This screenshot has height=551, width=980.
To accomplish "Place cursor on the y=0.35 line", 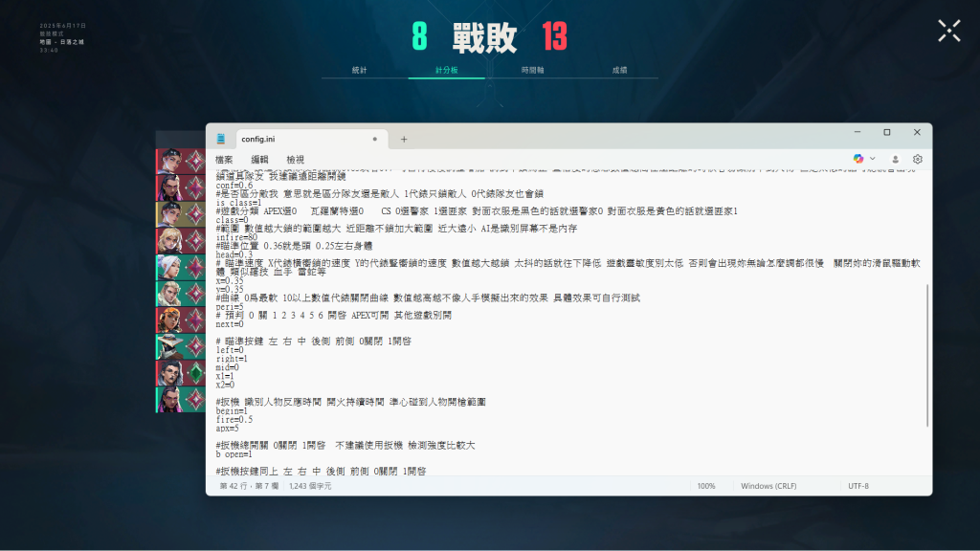I will click(230, 289).
